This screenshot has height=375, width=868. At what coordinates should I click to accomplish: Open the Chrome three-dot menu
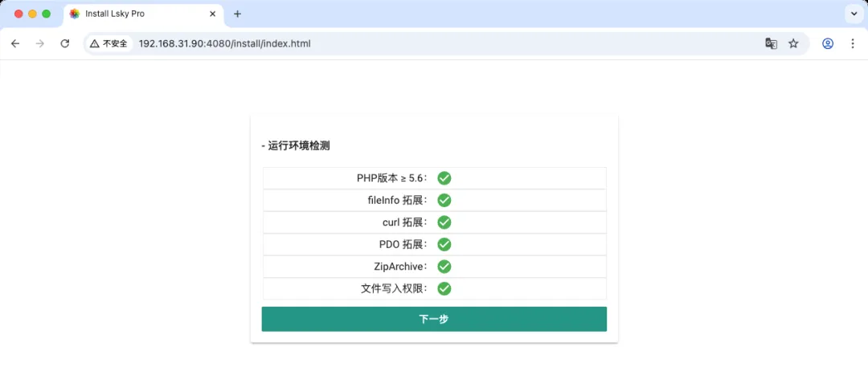[x=853, y=43]
